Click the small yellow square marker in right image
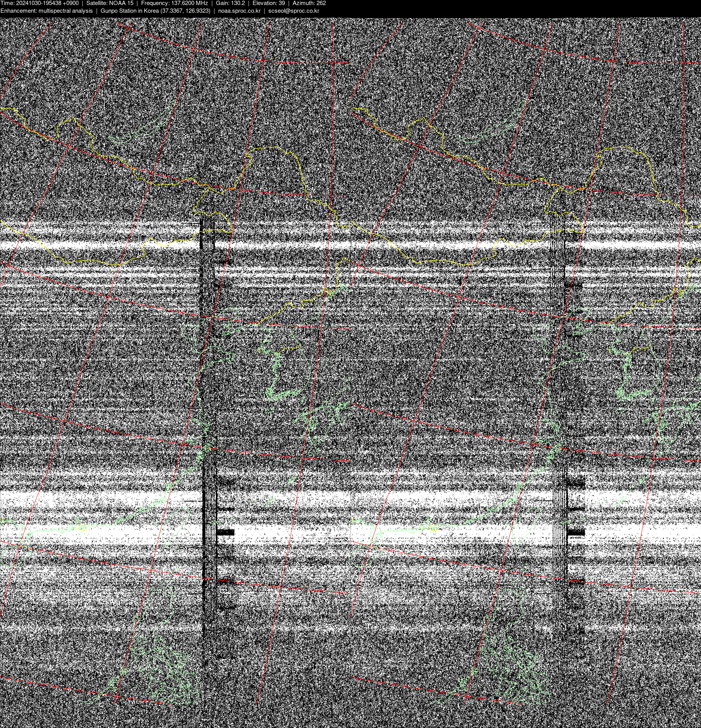The height and width of the screenshot is (728, 701). [433, 528]
